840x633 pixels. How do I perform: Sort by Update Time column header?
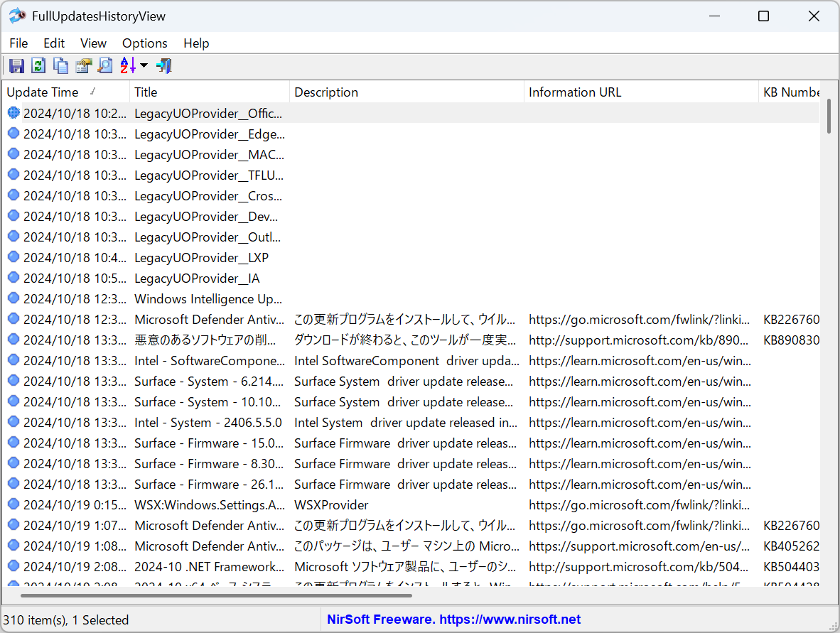[44, 92]
